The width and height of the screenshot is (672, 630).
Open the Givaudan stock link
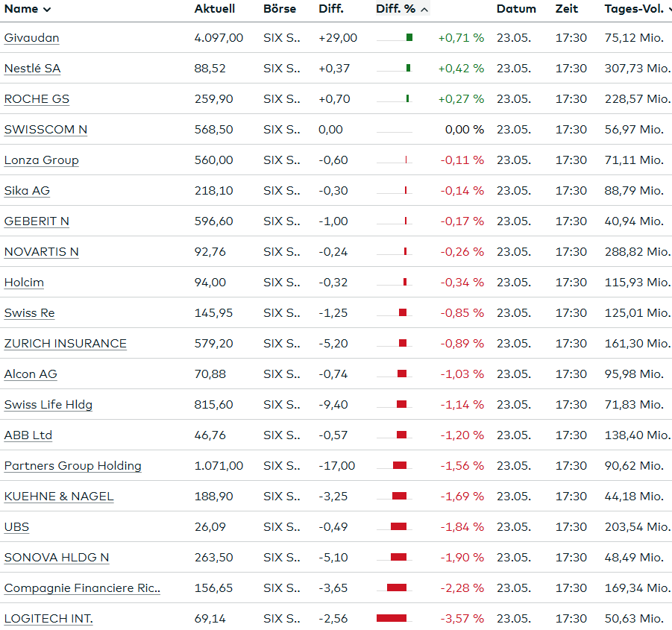coord(32,38)
